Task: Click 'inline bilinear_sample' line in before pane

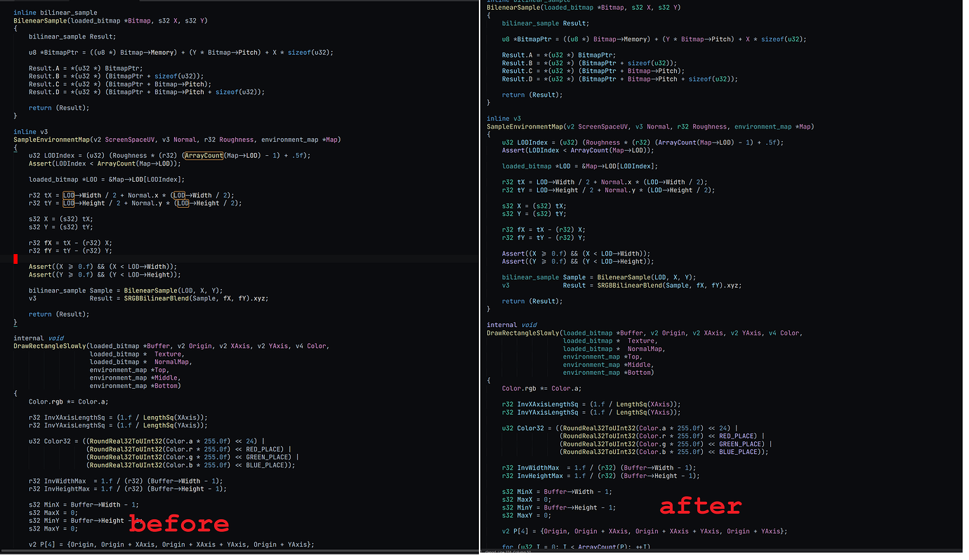Action: (55, 13)
